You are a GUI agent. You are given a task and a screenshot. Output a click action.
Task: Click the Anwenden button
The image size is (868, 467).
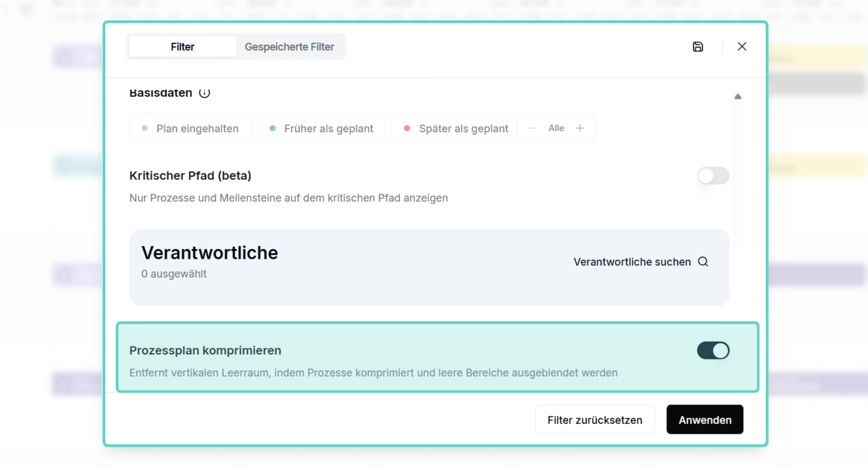click(x=705, y=419)
